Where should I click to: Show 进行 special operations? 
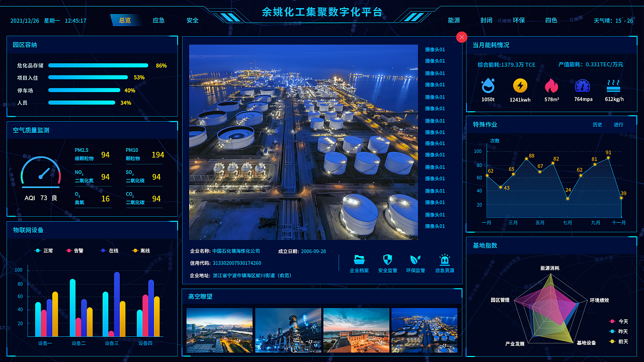tap(618, 125)
